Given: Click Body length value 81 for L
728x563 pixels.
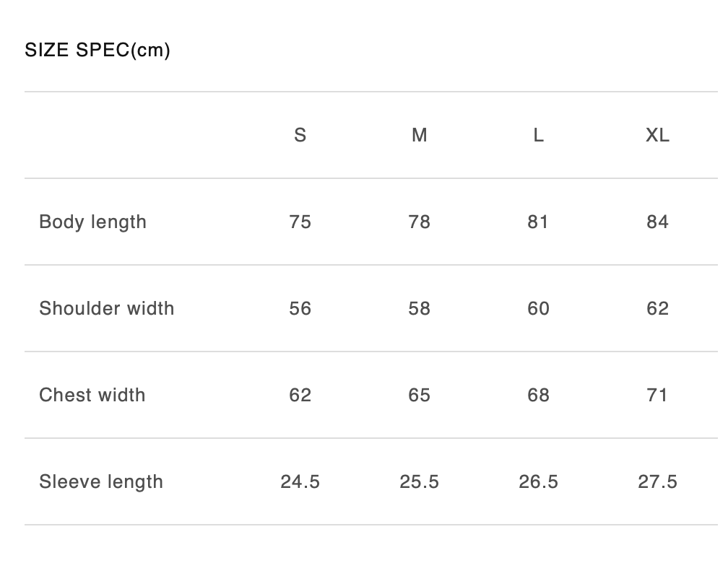Looking at the screenshot, I should click(x=538, y=222).
